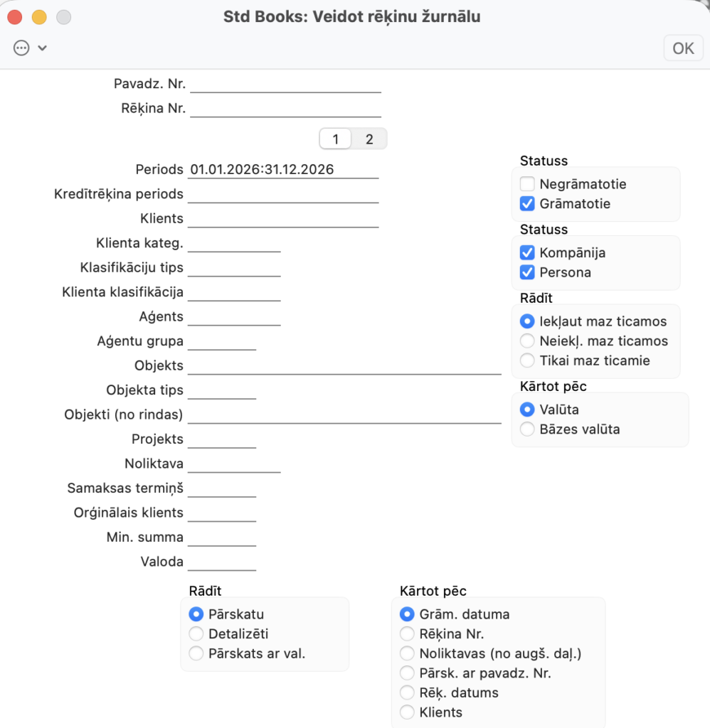Click the Klients input field
The width and height of the screenshot is (710, 728).
click(283, 219)
